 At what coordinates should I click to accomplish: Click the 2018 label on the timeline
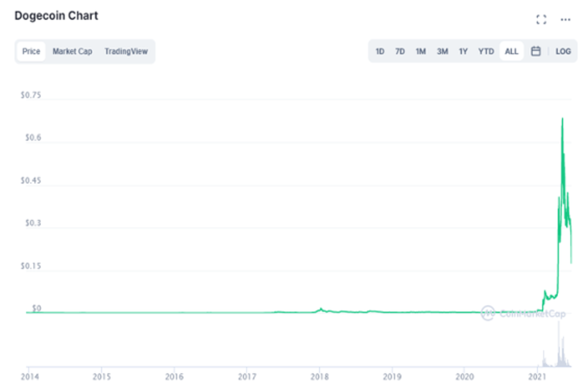[x=319, y=377]
